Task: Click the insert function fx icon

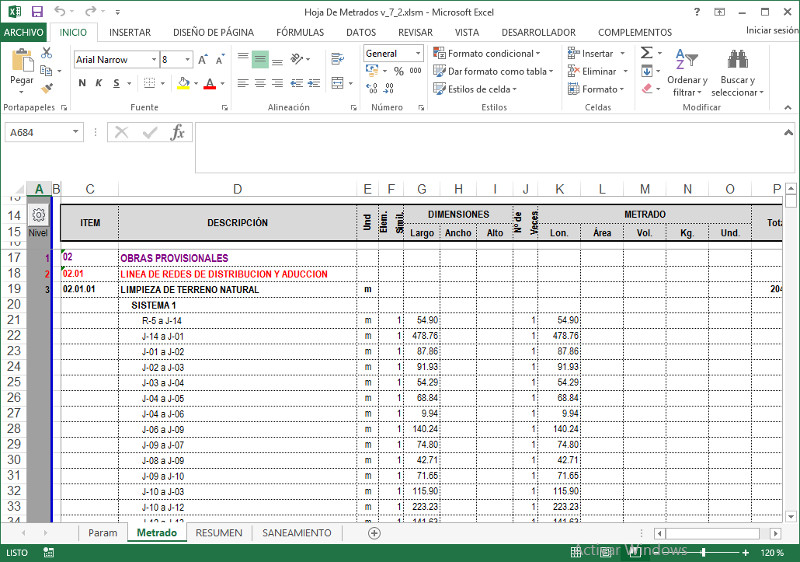Action: 177,132
